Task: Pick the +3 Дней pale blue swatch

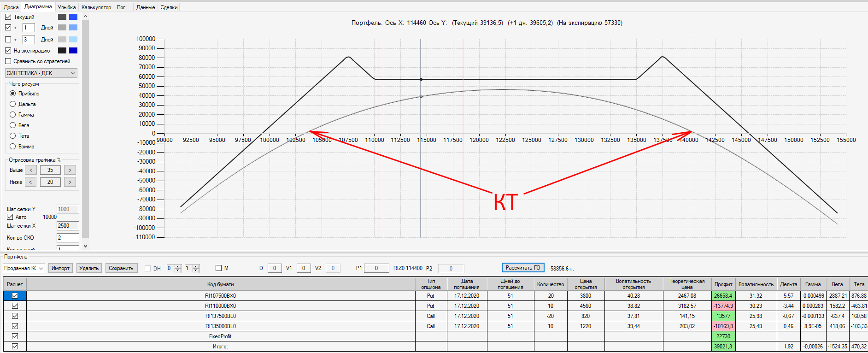Action: (x=73, y=40)
